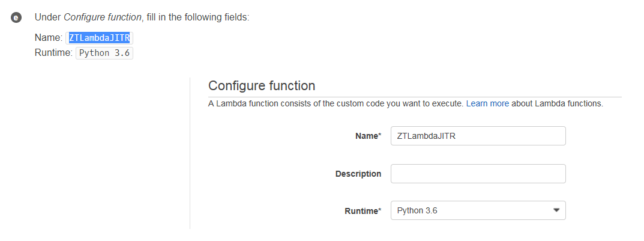Screen dimensions: 644x241
Task: Click the Configure function heading
Action: 262,85
